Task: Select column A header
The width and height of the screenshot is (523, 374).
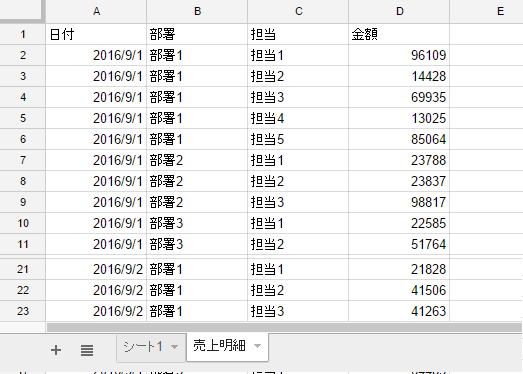Action: [x=96, y=11]
